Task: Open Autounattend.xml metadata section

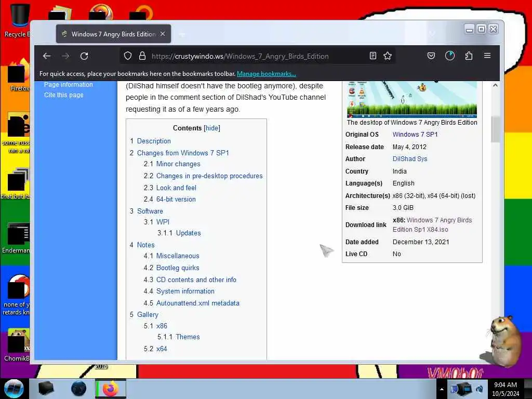Action: [198, 303]
